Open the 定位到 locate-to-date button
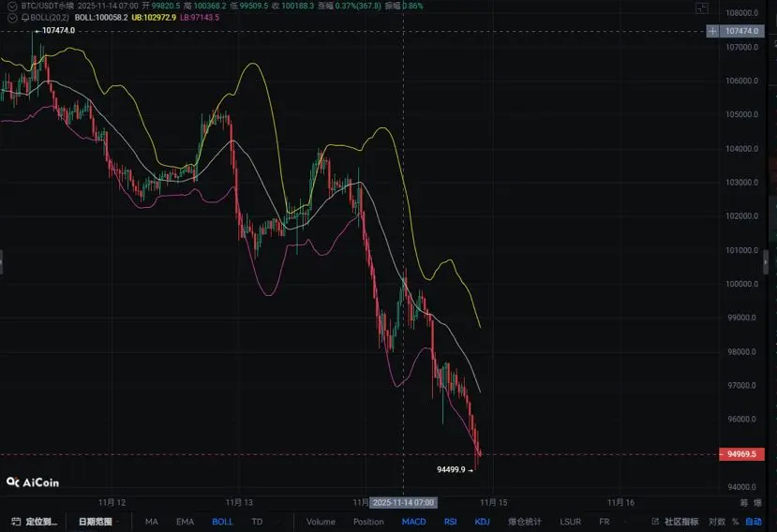Image resolution: width=777 pixels, height=532 pixels. click(x=35, y=522)
